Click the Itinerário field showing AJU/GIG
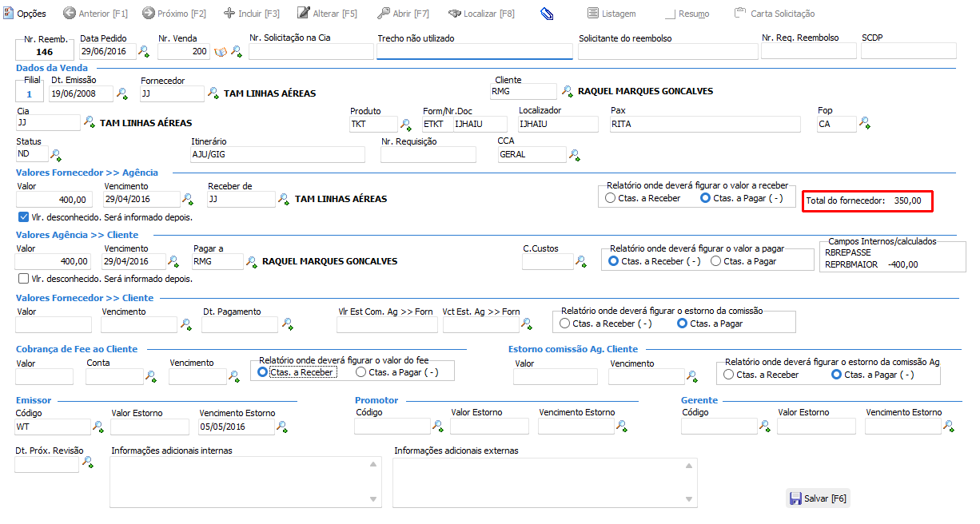 click(277, 154)
